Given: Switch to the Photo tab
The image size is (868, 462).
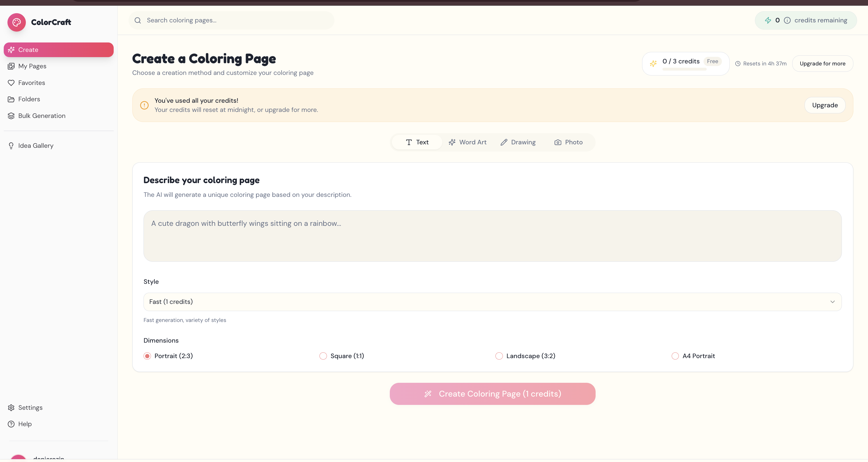Looking at the screenshot, I should [x=568, y=142].
